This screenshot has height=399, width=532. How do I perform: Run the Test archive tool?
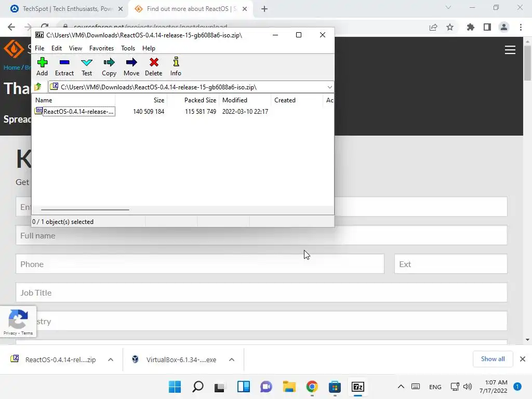coord(87,66)
